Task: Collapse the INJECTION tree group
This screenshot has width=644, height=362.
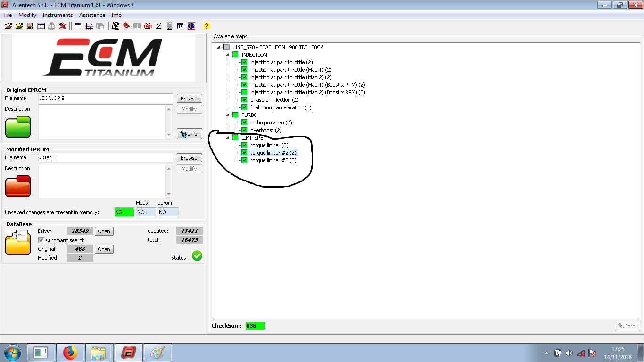Action: tap(227, 55)
